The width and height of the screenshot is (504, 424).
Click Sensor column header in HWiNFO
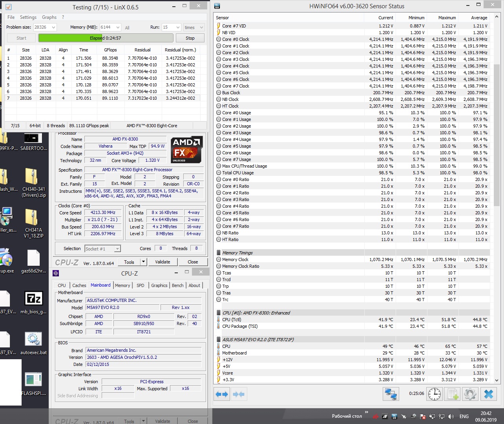(289, 18)
